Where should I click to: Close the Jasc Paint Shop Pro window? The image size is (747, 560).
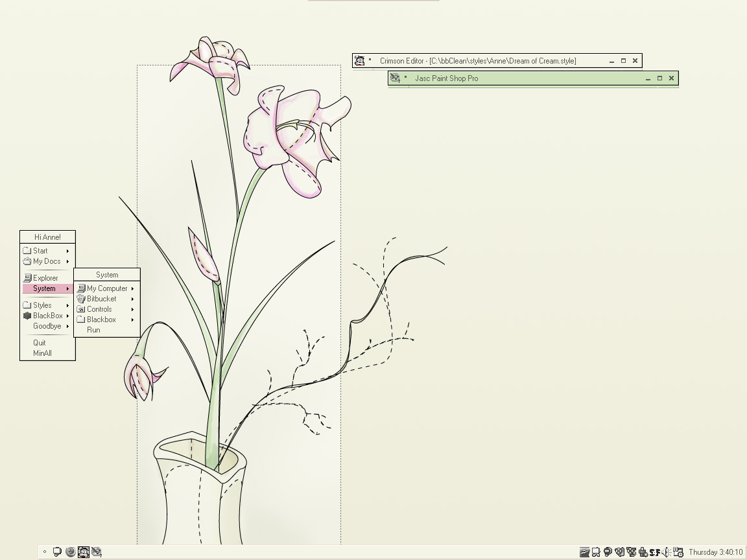(672, 78)
